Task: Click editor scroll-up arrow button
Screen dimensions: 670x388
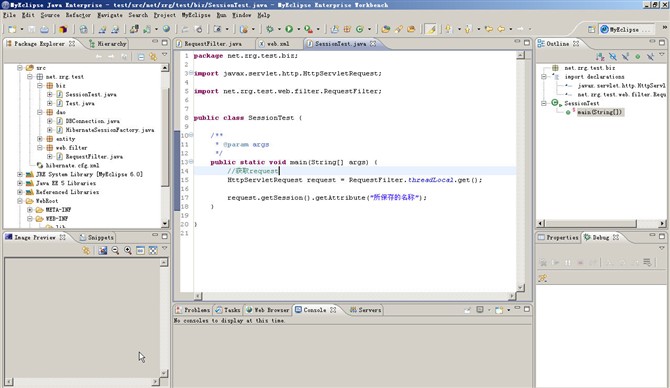Action: click(x=520, y=55)
